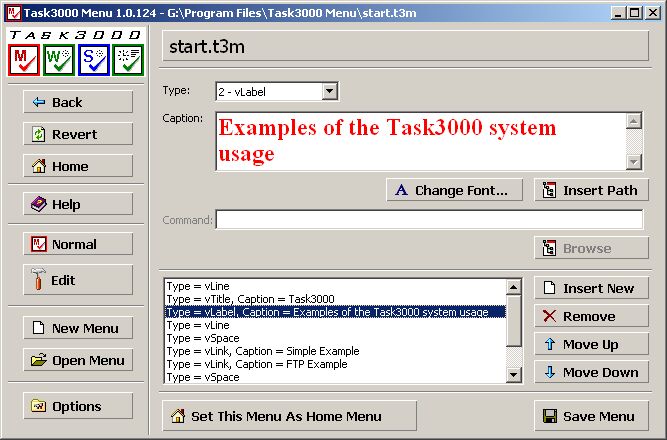
Task: Click the red M logo icon
Action: coord(24,59)
